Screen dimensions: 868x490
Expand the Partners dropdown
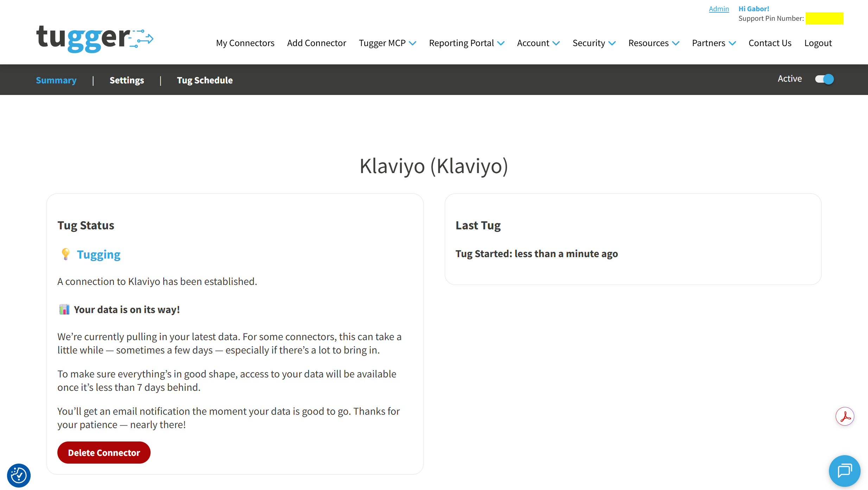pyautogui.click(x=714, y=43)
